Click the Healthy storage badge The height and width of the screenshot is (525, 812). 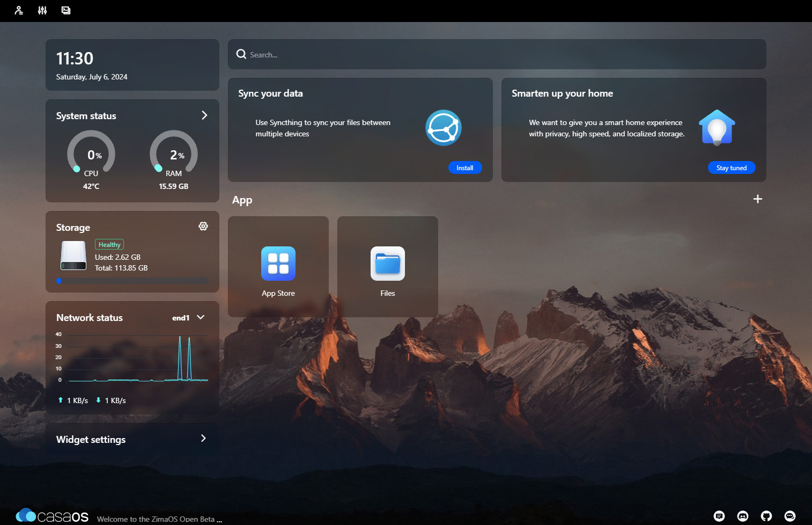point(109,245)
